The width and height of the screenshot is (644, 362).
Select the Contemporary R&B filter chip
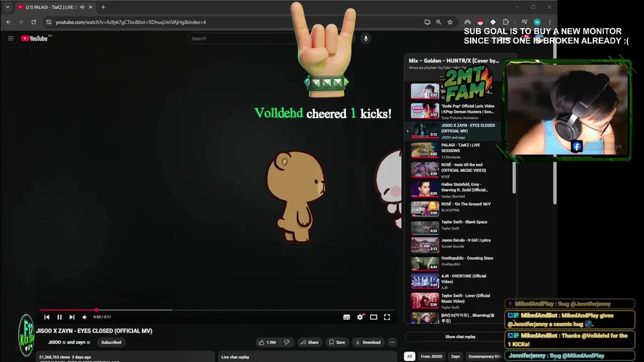[x=485, y=356]
